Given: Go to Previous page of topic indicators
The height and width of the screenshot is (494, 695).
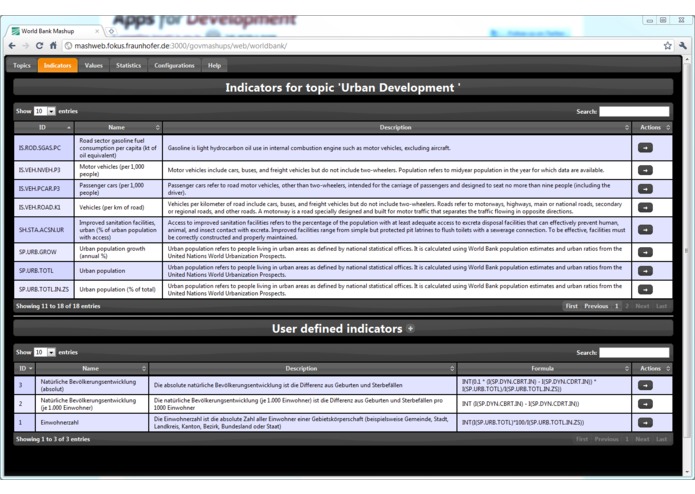Looking at the screenshot, I should [x=596, y=306].
